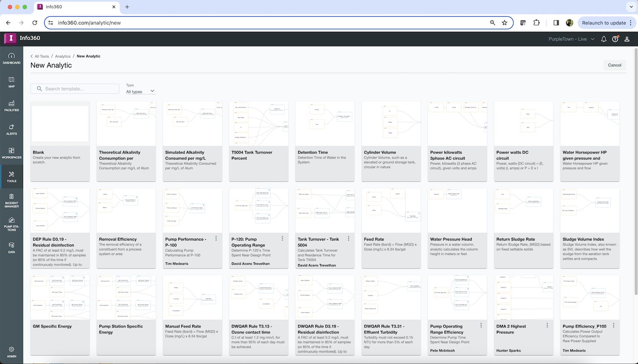This screenshot has width=638, height=364.
Task: Open the Incident Manager
Action: [11, 201]
